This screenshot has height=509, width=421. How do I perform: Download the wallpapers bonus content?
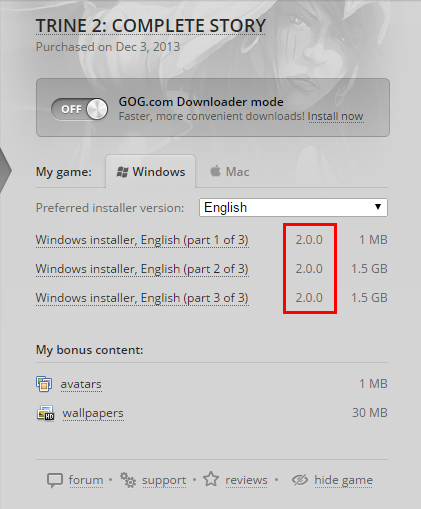[93, 413]
